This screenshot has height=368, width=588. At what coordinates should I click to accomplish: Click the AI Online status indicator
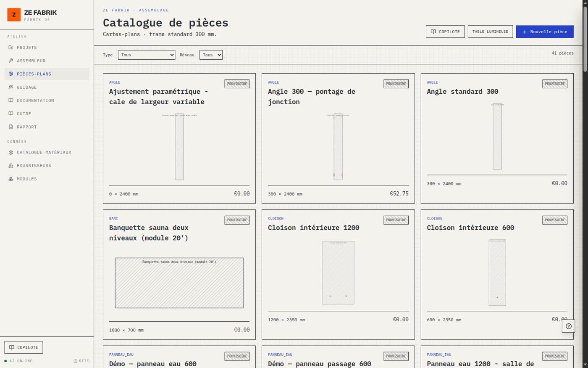pos(18,361)
